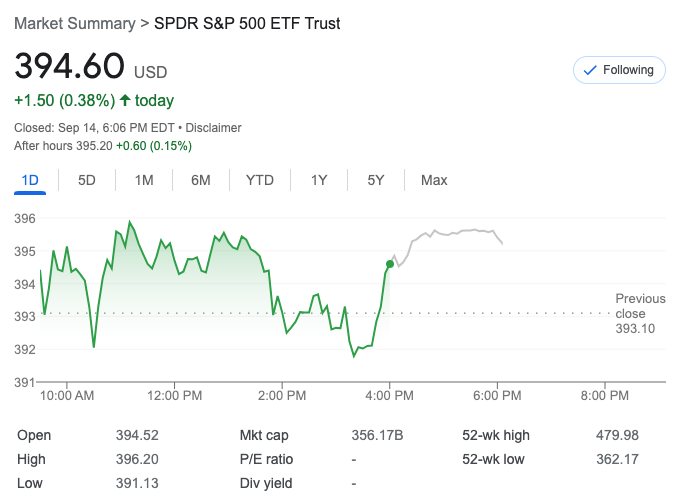Image resolution: width=681 pixels, height=503 pixels.
Task: Select the YTD tab
Action: (x=260, y=180)
